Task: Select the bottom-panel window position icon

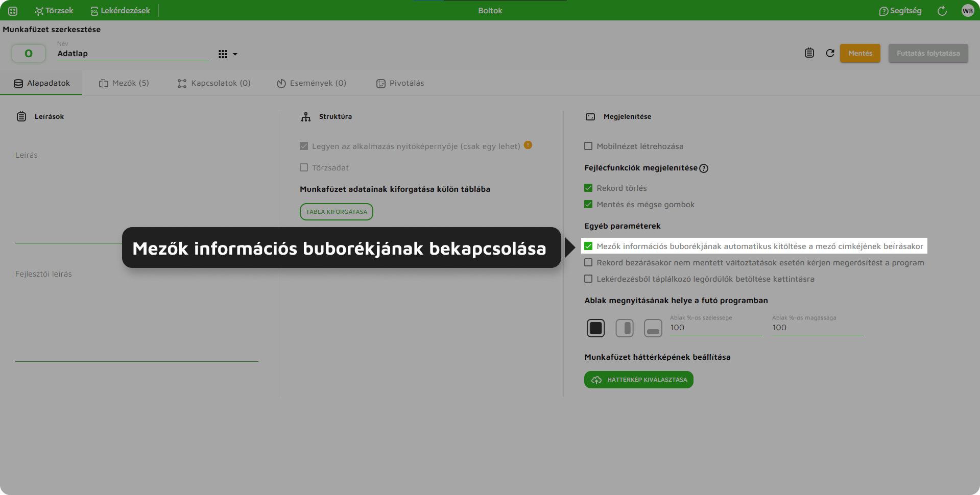Action: click(x=653, y=328)
